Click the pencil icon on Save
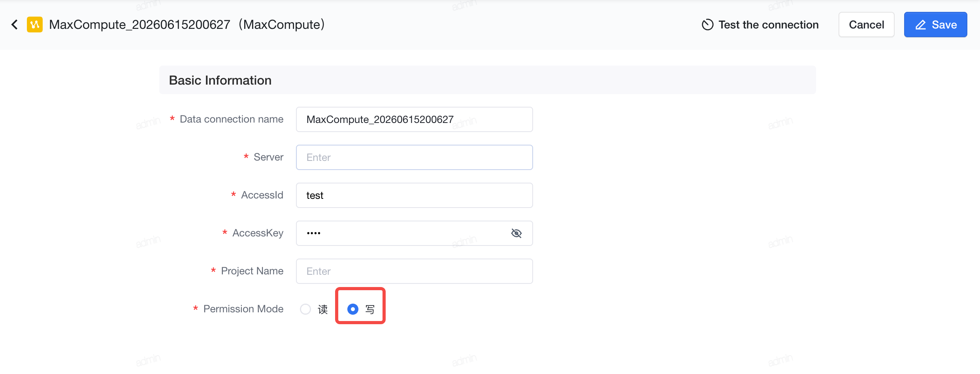 pos(921,25)
